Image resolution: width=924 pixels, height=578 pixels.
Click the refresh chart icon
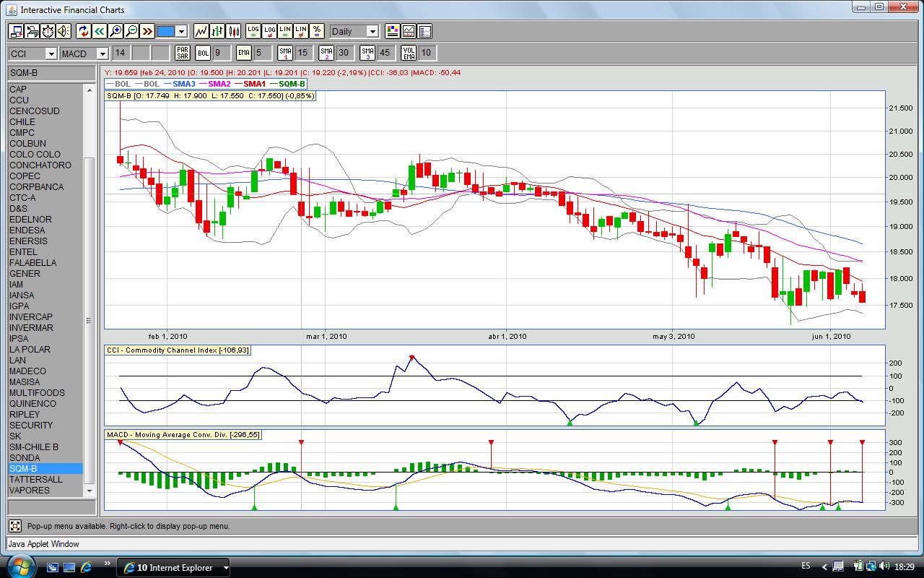click(x=83, y=31)
